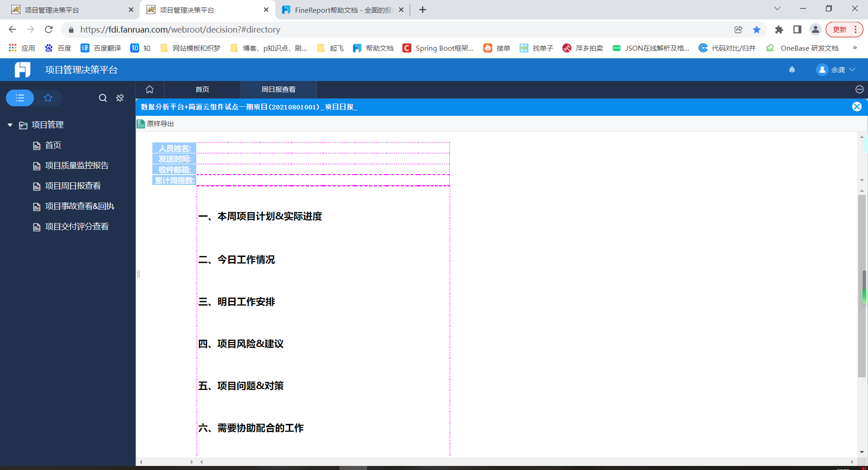The height and width of the screenshot is (470, 868).
Task: Open the sidebar search
Action: pyautogui.click(x=103, y=98)
